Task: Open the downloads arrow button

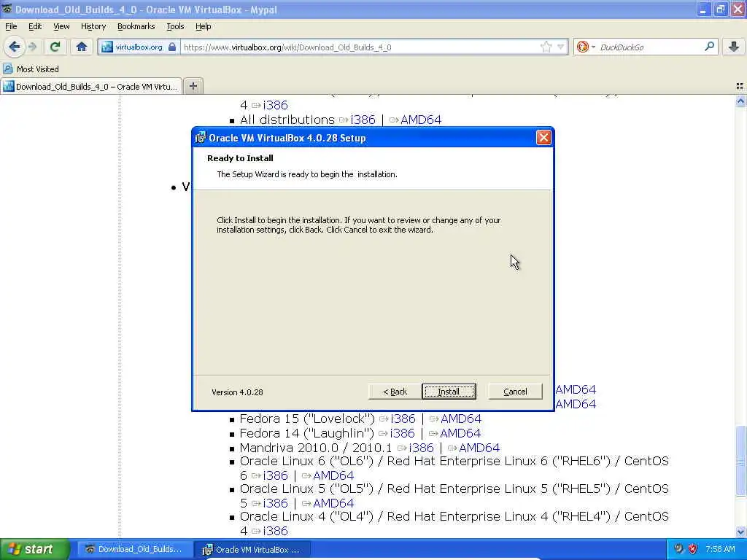Action: [734, 47]
